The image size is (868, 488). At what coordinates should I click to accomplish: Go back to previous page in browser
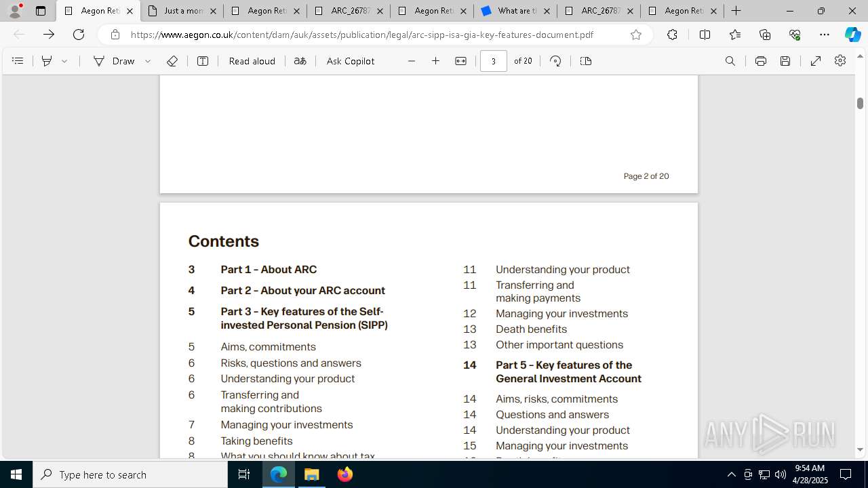(19, 35)
